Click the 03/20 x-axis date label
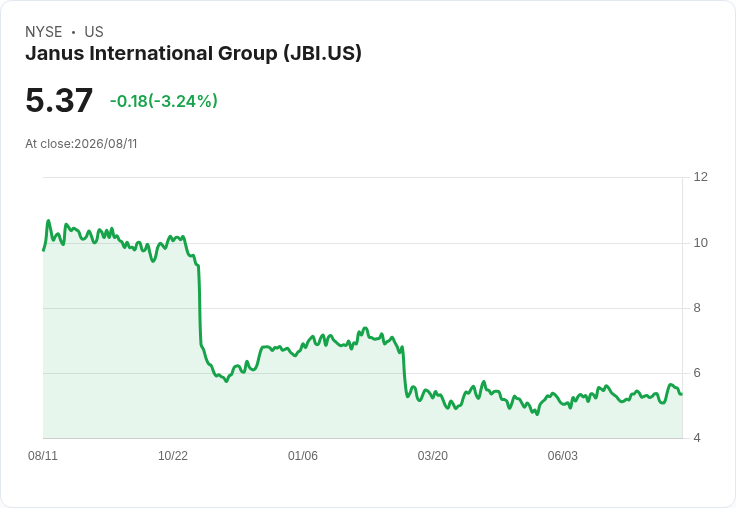The height and width of the screenshot is (508, 736). click(433, 456)
